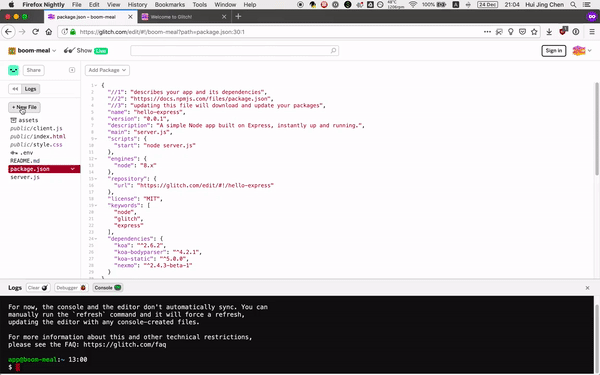Open the Add Package dropdown
The image size is (600, 375).
pyautogui.click(x=107, y=70)
